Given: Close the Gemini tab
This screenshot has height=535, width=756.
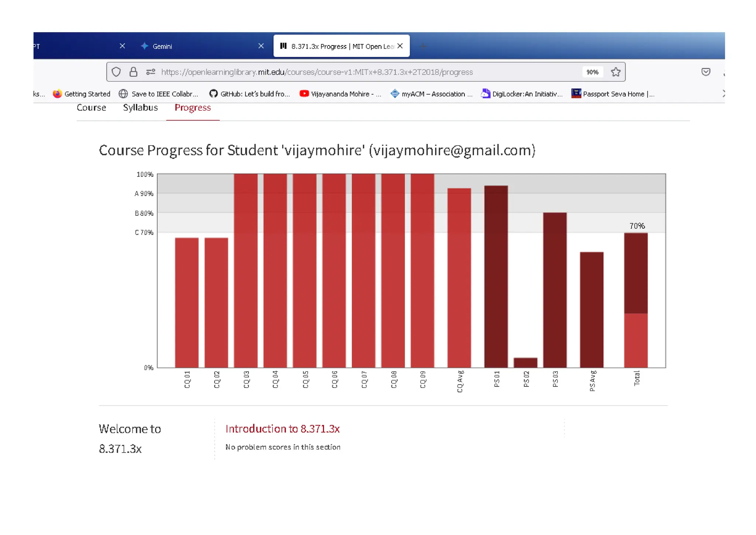Looking at the screenshot, I should point(261,46).
